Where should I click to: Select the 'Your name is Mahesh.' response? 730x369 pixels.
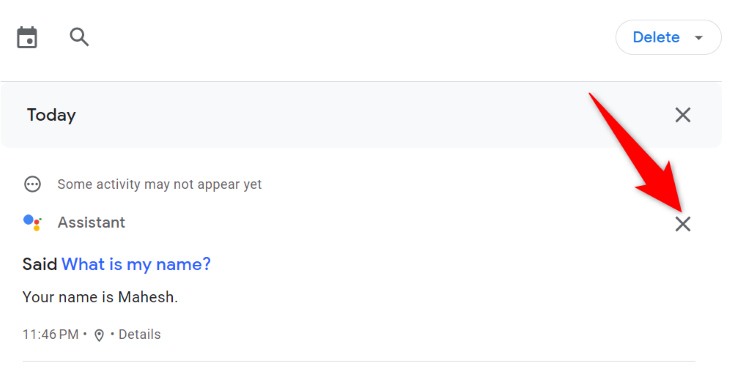pyautogui.click(x=100, y=297)
